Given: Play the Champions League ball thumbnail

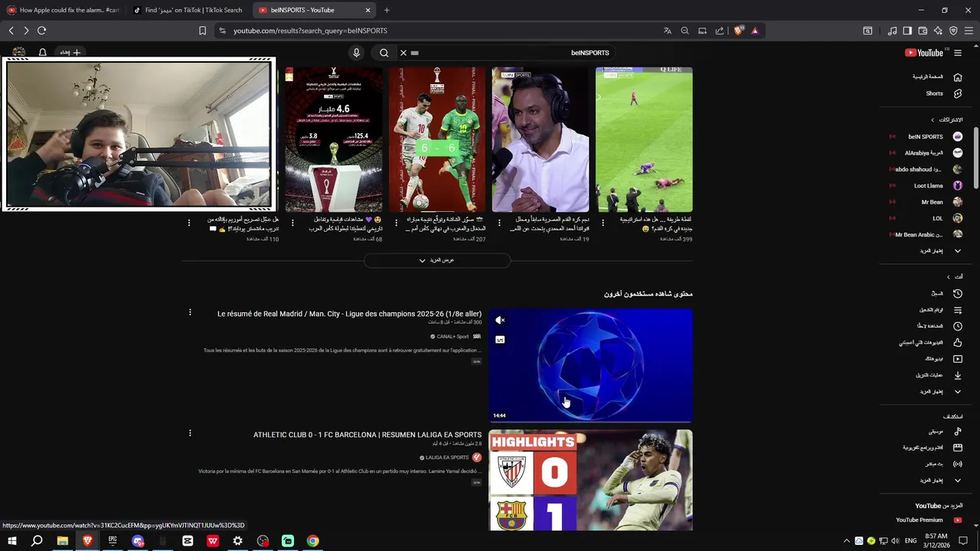Looking at the screenshot, I should pos(590,366).
